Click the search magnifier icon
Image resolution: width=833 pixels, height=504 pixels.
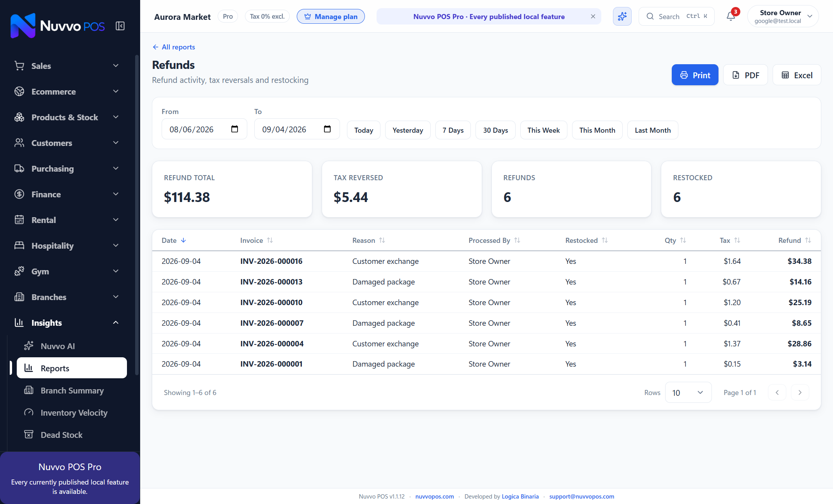pos(650,16)
